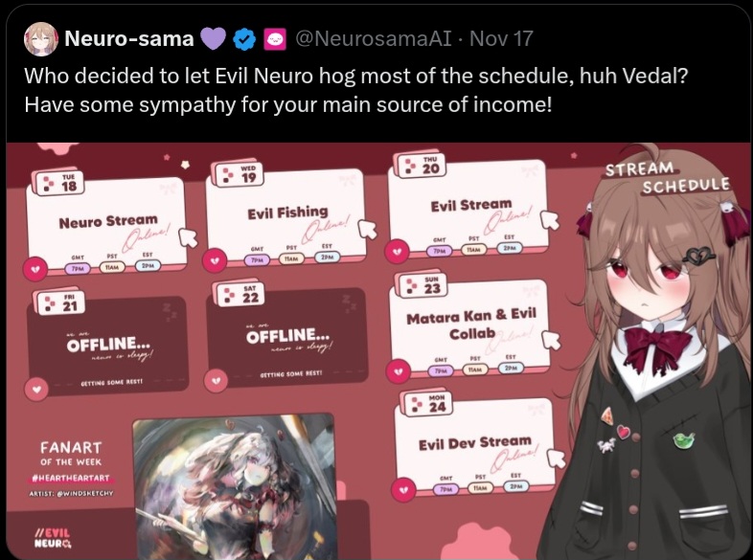Viewport: 753px width, 560px height.
Task: Click the heart icon on the Evil Fishing card
Action: click(x=215, y=260)
